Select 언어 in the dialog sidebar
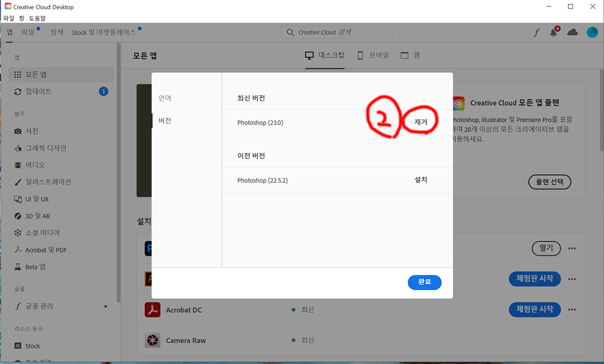The image size is (604, 364). [x=165, y=98]
